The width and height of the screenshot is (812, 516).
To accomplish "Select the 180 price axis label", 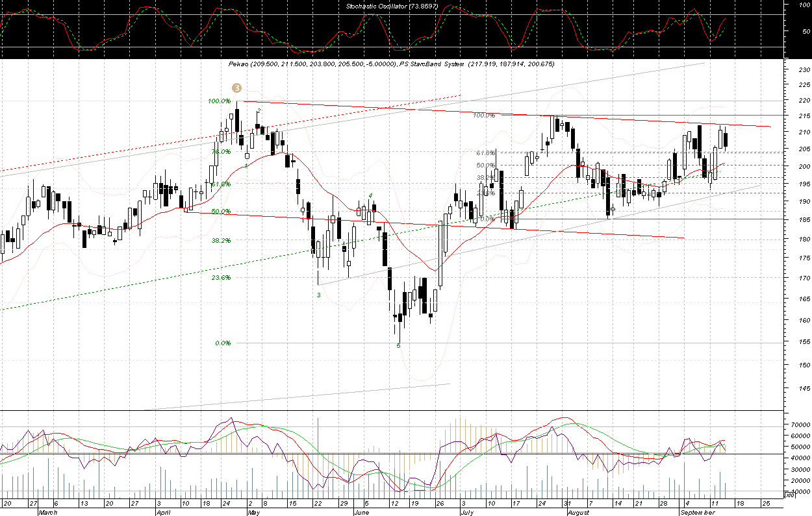I will point(803,240).
